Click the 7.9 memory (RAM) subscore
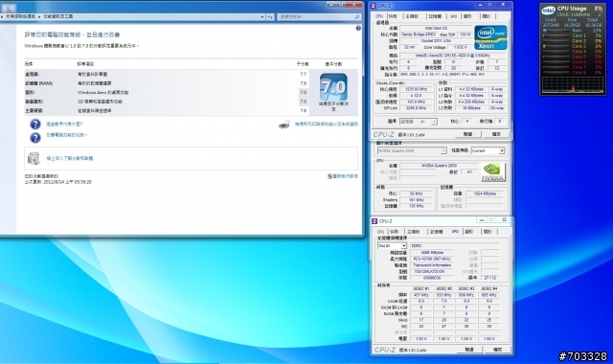 pos(304,83)
